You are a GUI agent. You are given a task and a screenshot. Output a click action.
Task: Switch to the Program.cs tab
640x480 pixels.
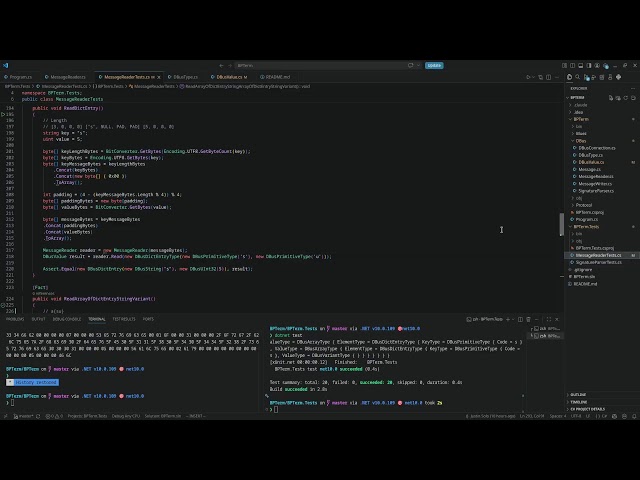pyautogui.click(x=18, y=77)
